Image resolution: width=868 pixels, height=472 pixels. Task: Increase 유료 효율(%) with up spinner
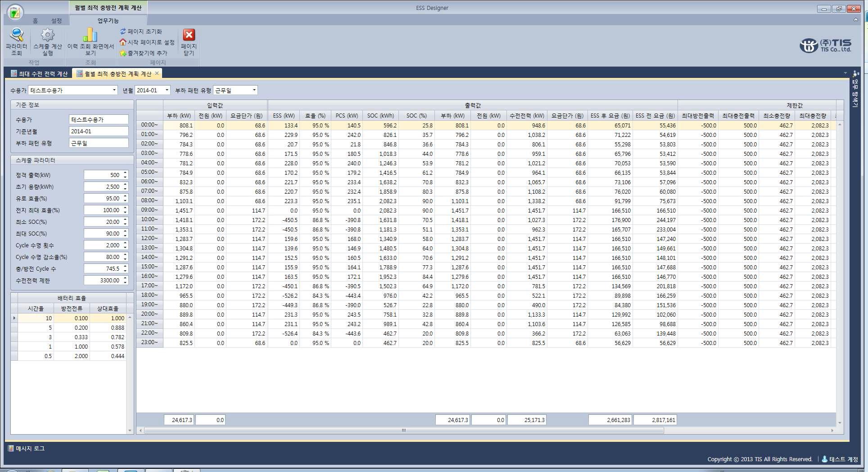tap(125, 196)
